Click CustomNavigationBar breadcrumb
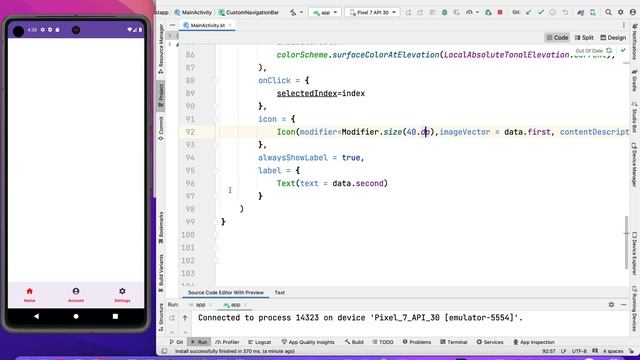The image size is (640, 360). pos(249,13)
